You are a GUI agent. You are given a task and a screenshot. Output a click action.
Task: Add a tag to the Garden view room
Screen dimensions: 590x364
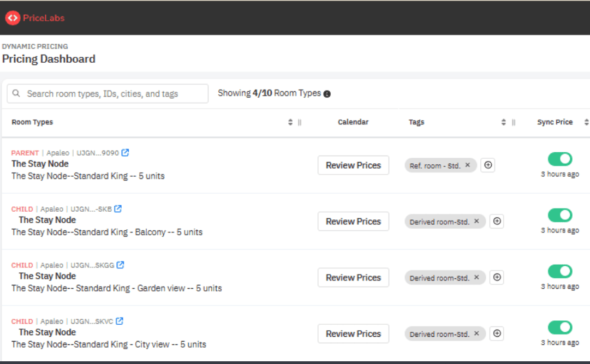pos(497,277)
